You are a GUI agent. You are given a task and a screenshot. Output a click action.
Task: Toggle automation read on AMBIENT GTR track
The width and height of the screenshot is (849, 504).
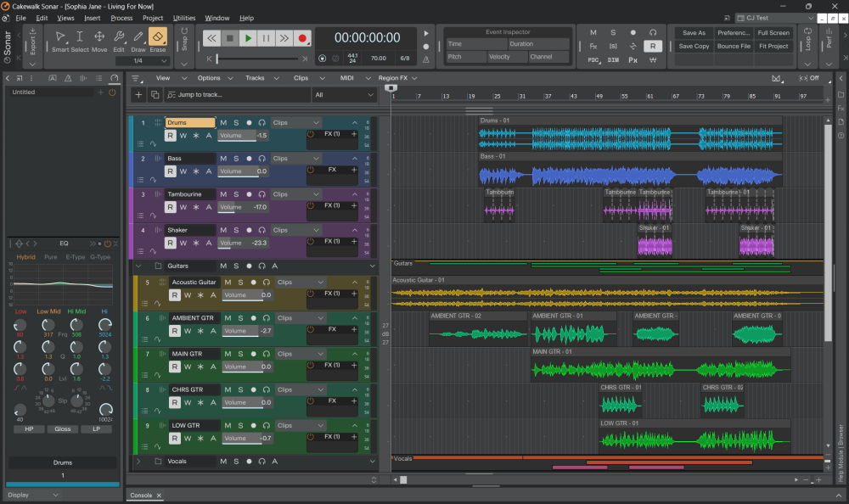174,331
